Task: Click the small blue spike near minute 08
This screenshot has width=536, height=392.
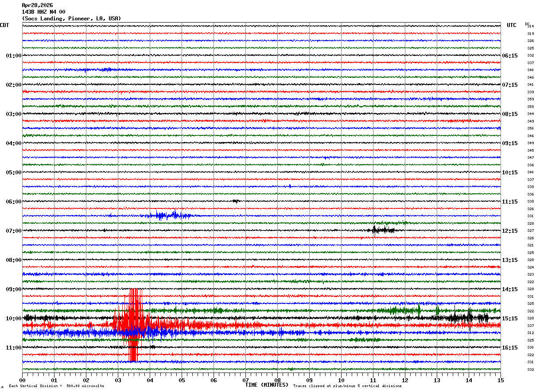Action: click(290, 186)
